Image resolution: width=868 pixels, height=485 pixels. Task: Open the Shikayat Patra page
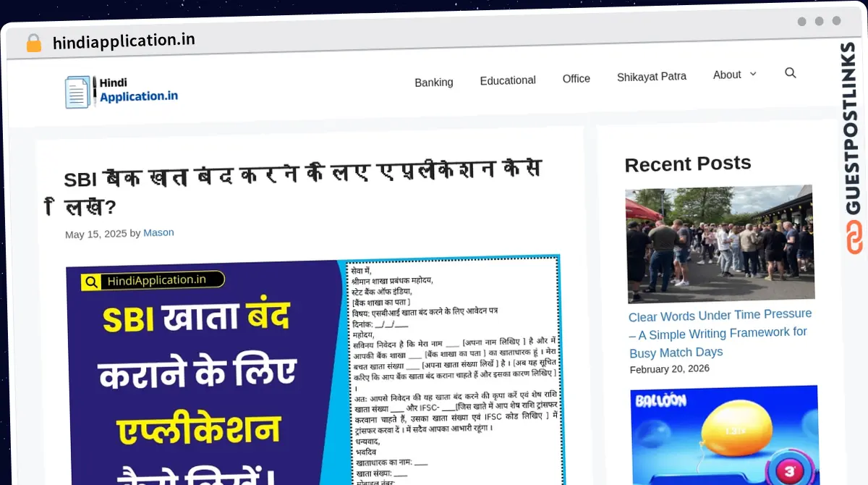tap(651, 76)
